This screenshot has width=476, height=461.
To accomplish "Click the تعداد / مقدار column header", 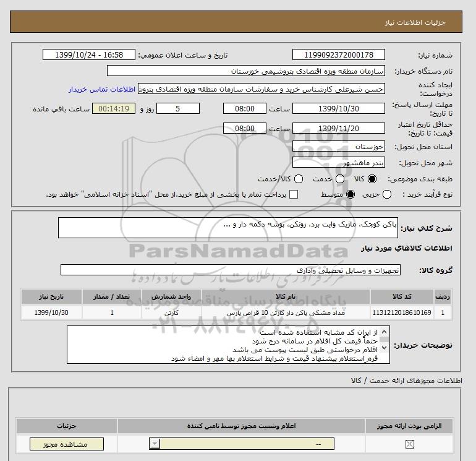I will [112, 296].
